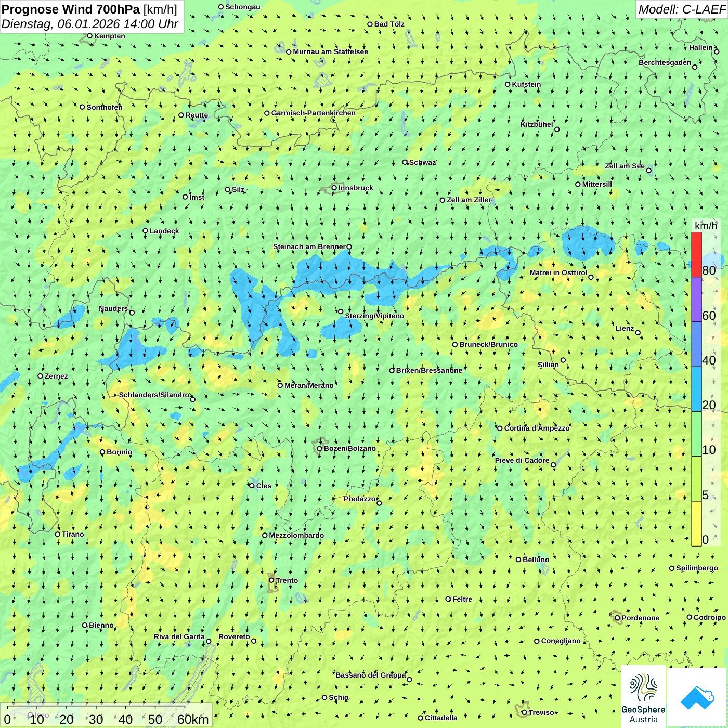This screenshot has width=728, height=728.
Task: Click the Zell am Ziller label
Action: (469, 200)
